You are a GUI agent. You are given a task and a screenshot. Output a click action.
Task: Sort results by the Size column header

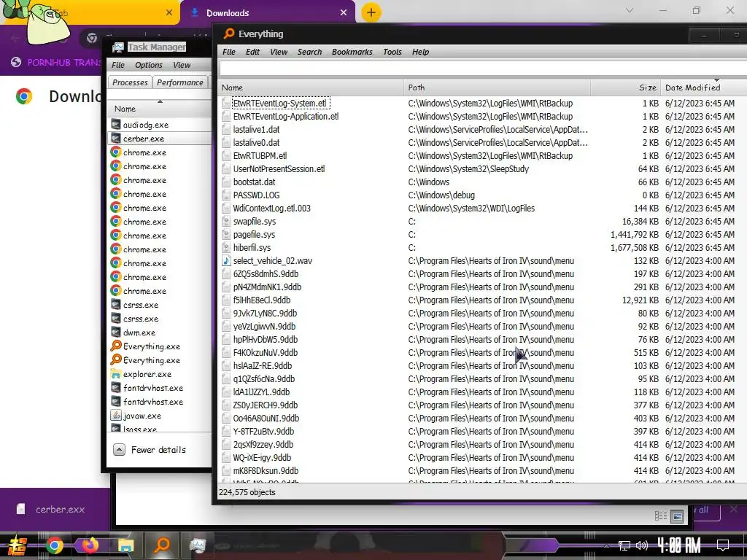pyautogui.click(x=626, y=87)
